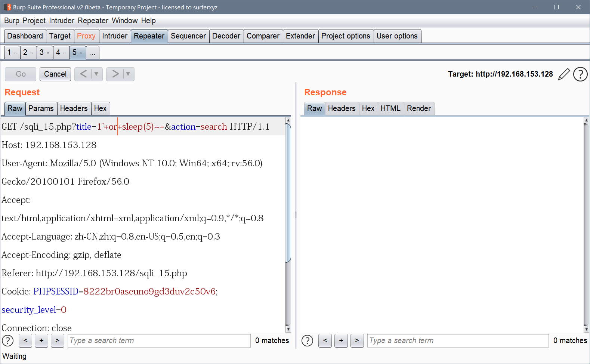This screenshot has height=364, width=590.
Task: Show request Params view
Action: 41,108
